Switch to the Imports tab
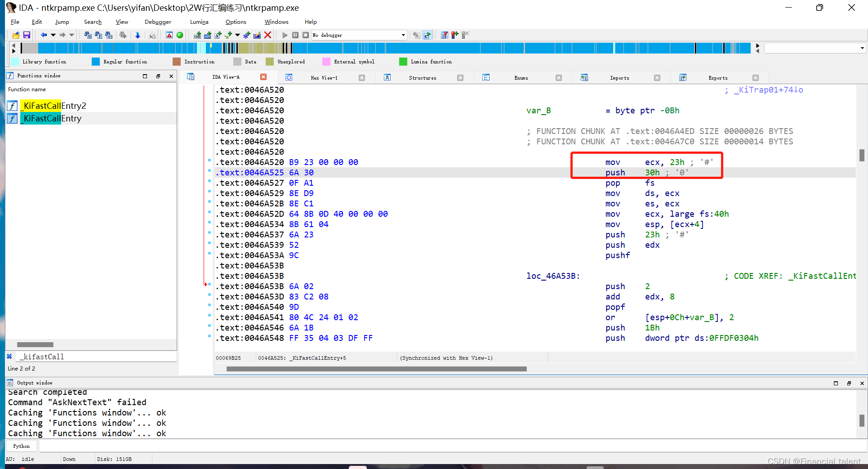Viewport: 868px width, 469px height. [x=619, y=78]
